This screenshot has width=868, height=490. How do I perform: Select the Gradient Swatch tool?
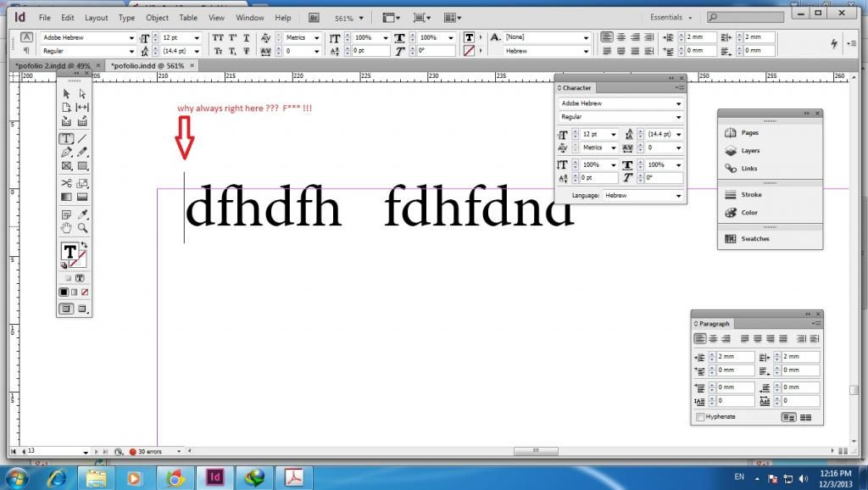[x=66, y=197]
